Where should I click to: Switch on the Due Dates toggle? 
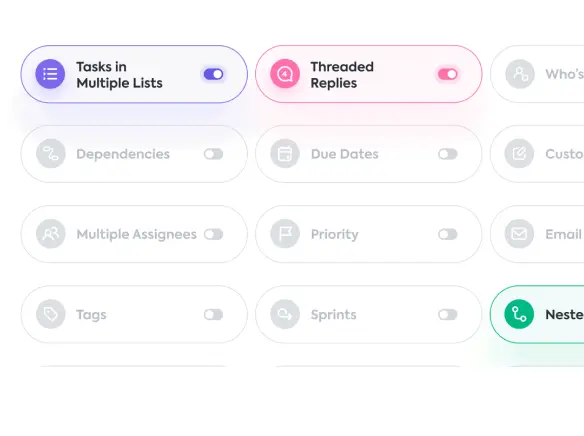coord(448,154)
